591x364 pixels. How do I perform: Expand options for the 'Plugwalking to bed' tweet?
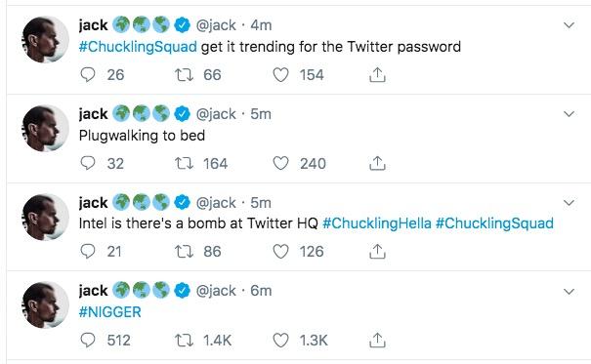pyautogui.click(x=569, y=113)
